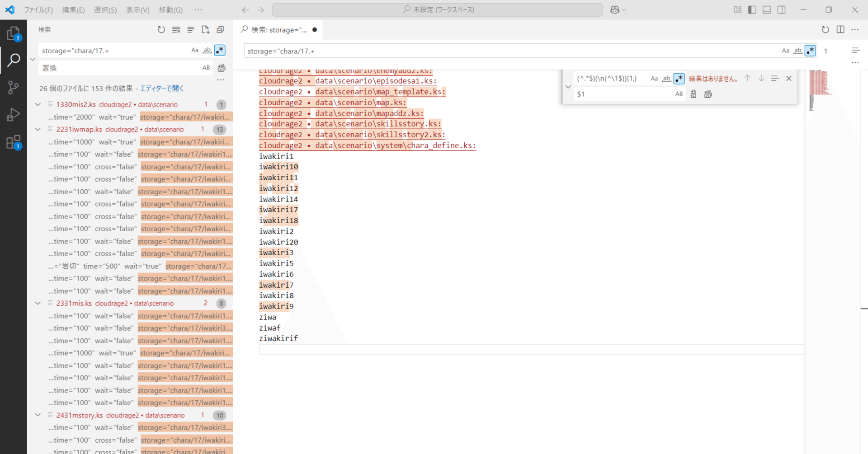Go back in navigation history

(245, 9)
